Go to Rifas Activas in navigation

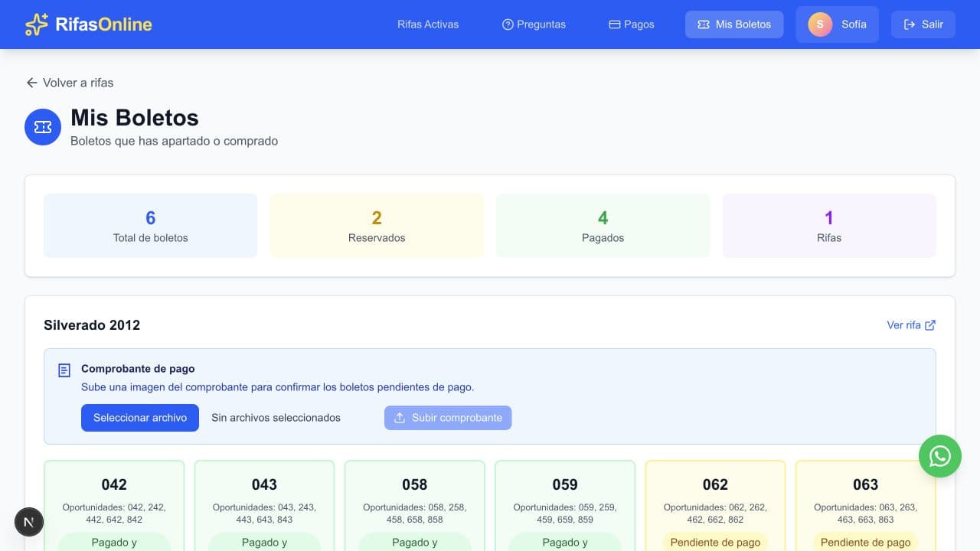pyautogui.click(x=428, y=24)
